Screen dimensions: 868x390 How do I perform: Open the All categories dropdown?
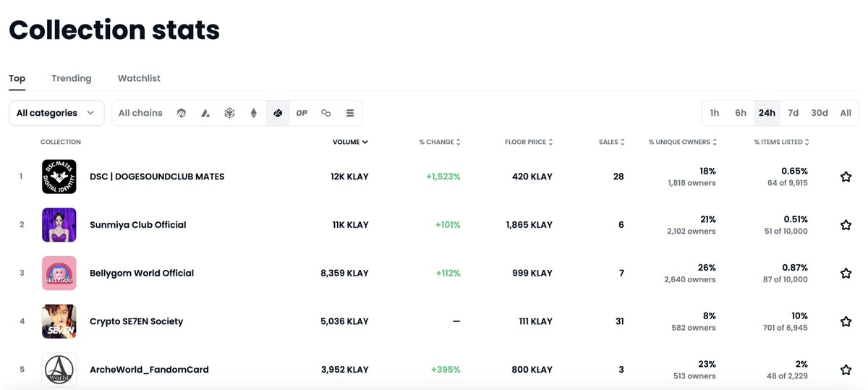(56, 113)
